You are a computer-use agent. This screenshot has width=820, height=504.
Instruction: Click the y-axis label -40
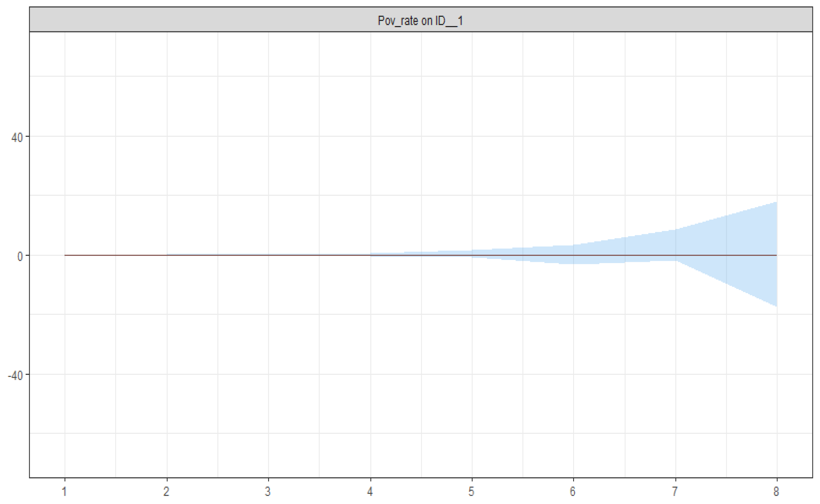click(15, 376)
